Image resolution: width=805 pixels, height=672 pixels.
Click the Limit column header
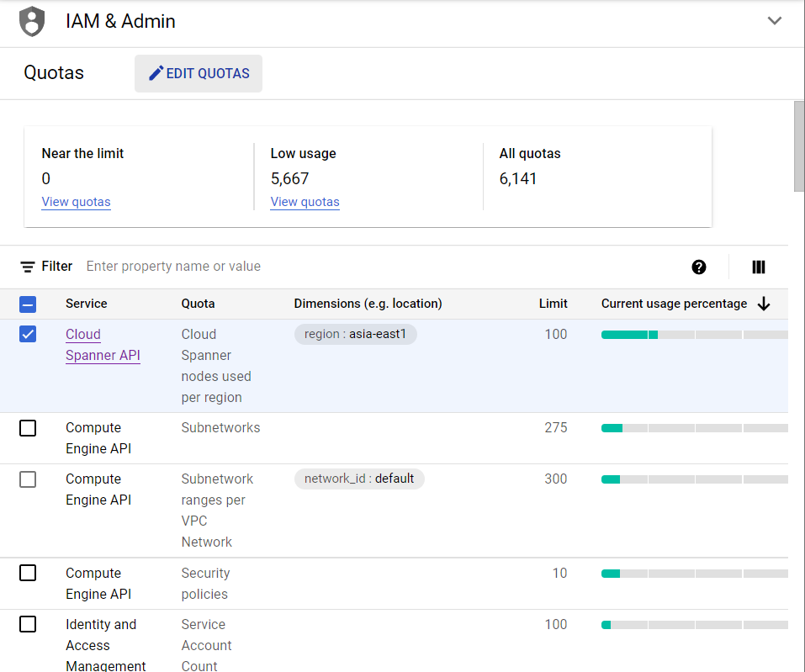coord(553,304)
